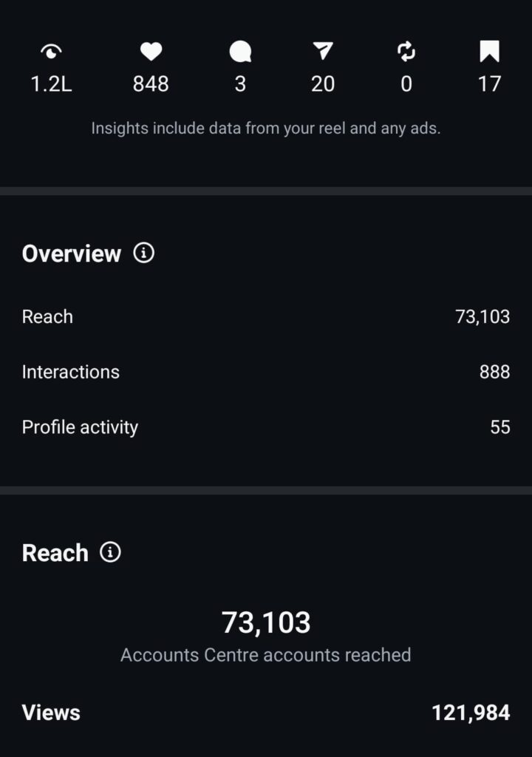Tap the comments bubble icon

click(240, 51)
